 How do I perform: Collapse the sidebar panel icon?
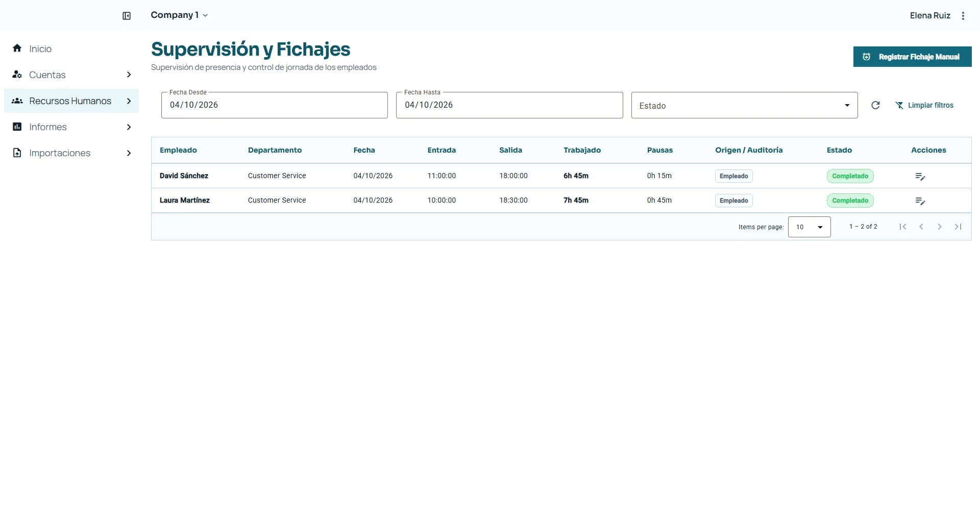(127, 16)
